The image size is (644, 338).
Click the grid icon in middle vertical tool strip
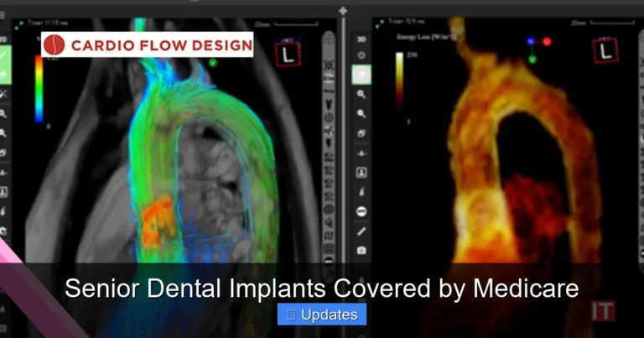(329, 249)
